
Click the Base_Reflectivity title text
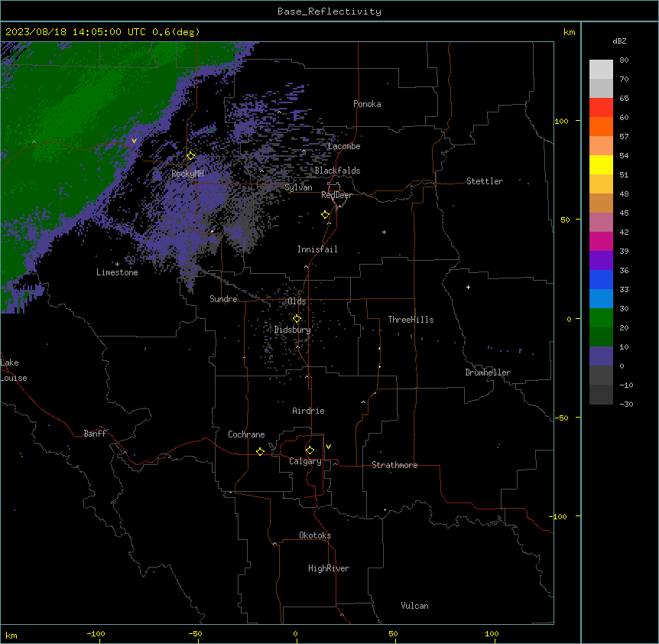pyautogui.click(x=329, y=11)
